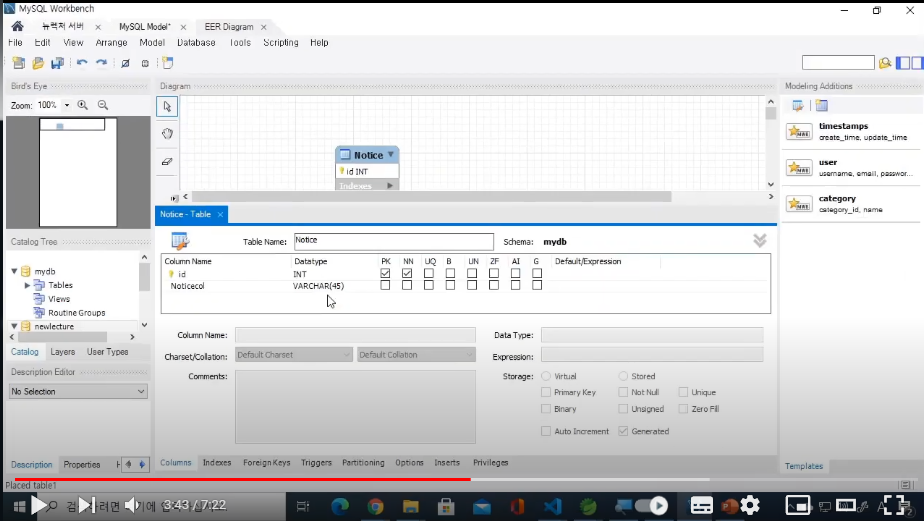The height and width of the screenshot is (521, 924).
Task: Click the Table Name input field
Action: pos(394,241)
